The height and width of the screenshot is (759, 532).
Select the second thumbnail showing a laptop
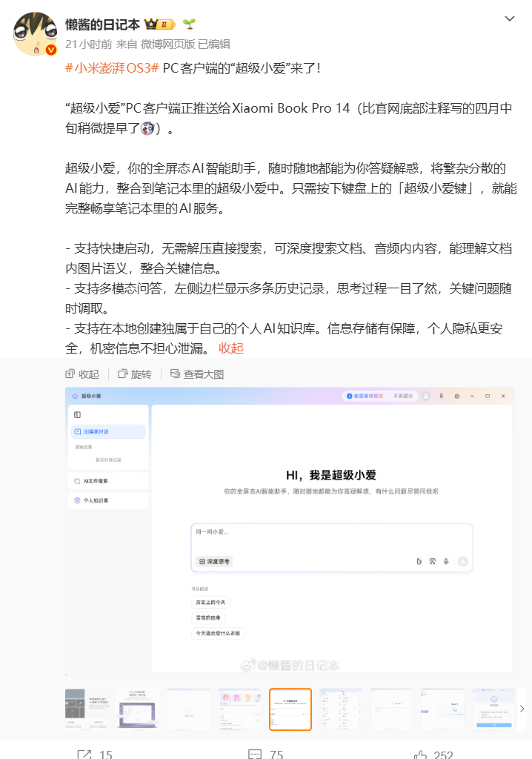point(138,709)
